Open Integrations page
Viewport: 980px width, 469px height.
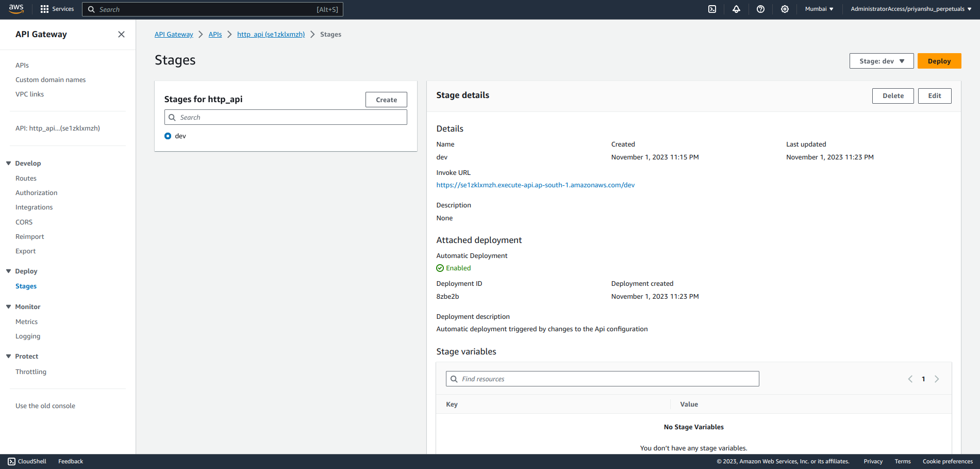point(34,207)
